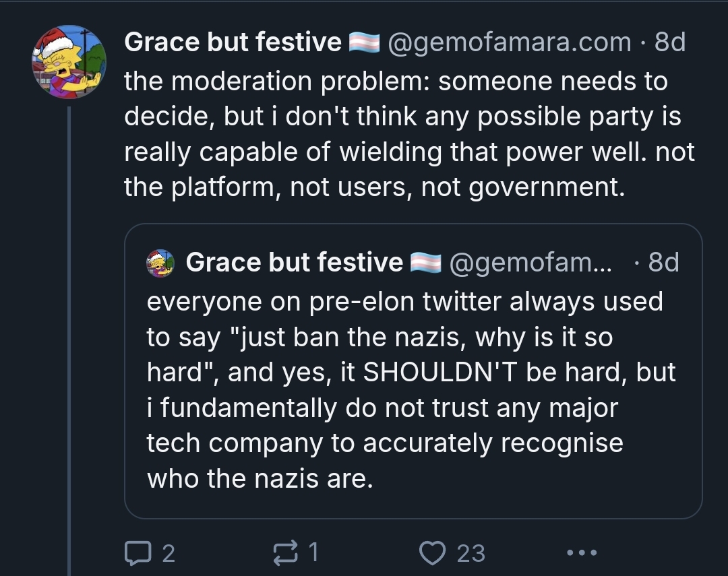Open Grace's large profile avatar
728x576 pixels.
69,61
